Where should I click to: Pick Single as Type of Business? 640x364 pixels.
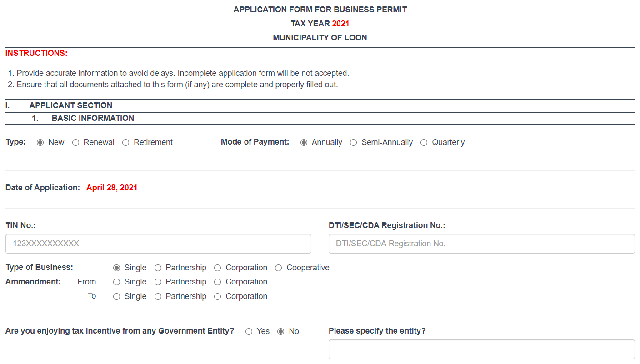117,268
